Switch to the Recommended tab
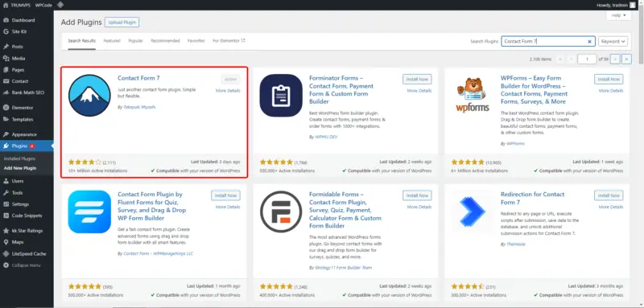Image resolution: width=644 pixels, height=308 pixels. (165, 41)
